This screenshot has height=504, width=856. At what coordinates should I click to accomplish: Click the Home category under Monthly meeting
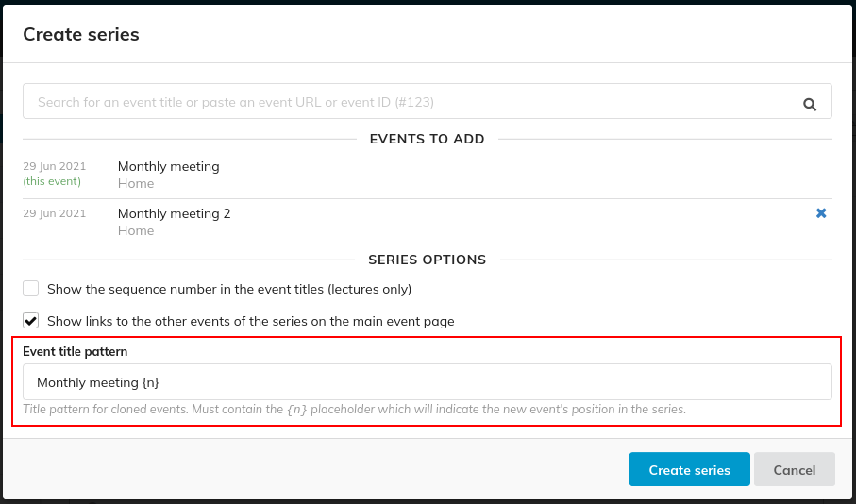click(x=136, y=183)
